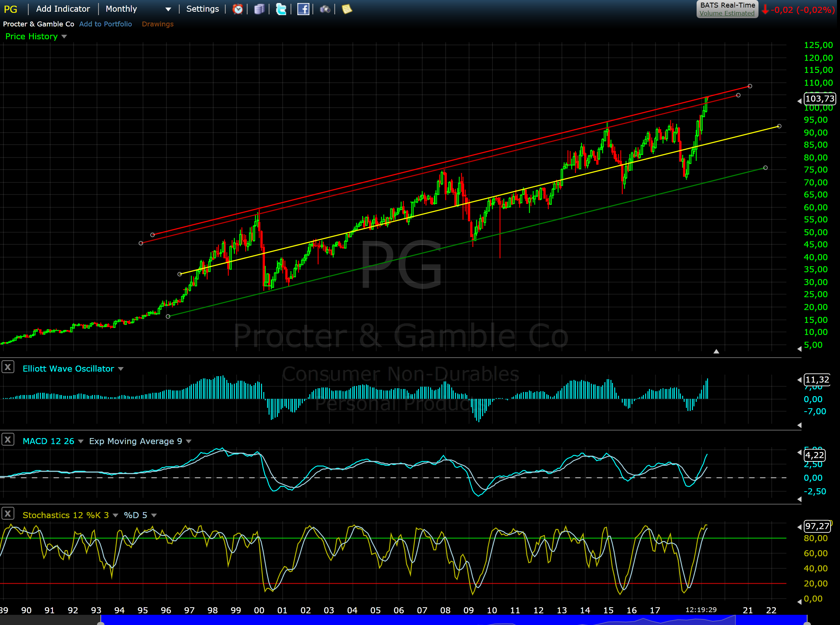840x625 pixels.
Task: Close the MACD 12 26 indicator
Action: tap(8, 440)
